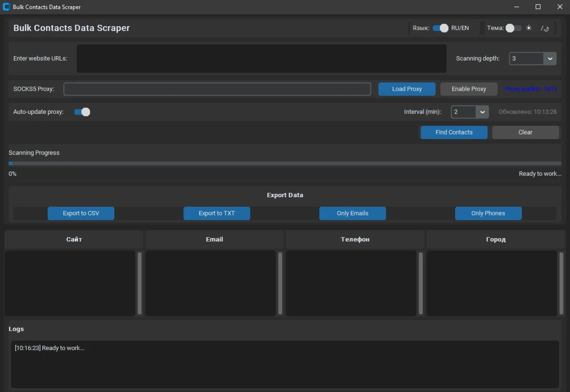Switch the Тема theme toggle
The image size is (570, 392).
tap(513, 28)
